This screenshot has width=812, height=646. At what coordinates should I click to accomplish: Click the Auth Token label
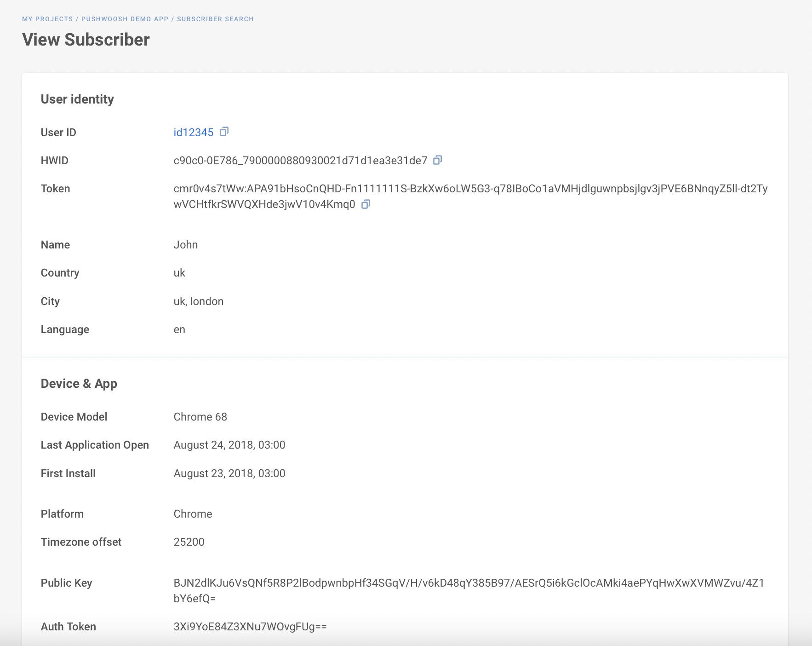click(x=69, y=627)
